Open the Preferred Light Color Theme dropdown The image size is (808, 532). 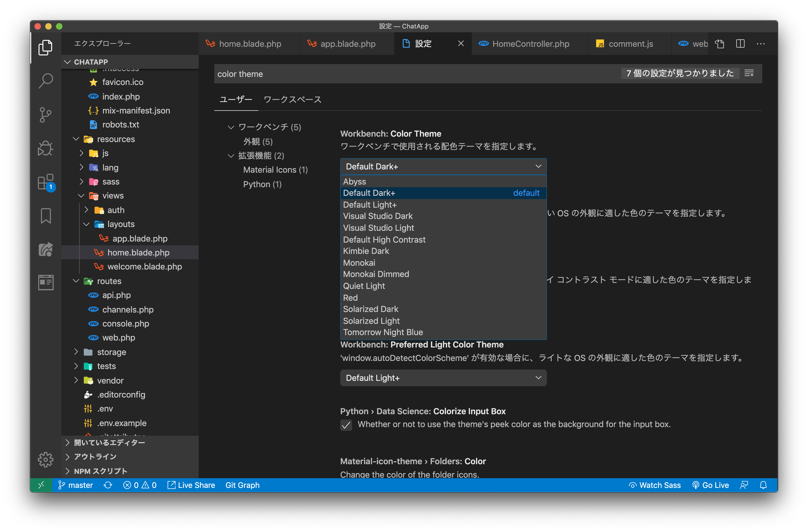click(443, 378)
